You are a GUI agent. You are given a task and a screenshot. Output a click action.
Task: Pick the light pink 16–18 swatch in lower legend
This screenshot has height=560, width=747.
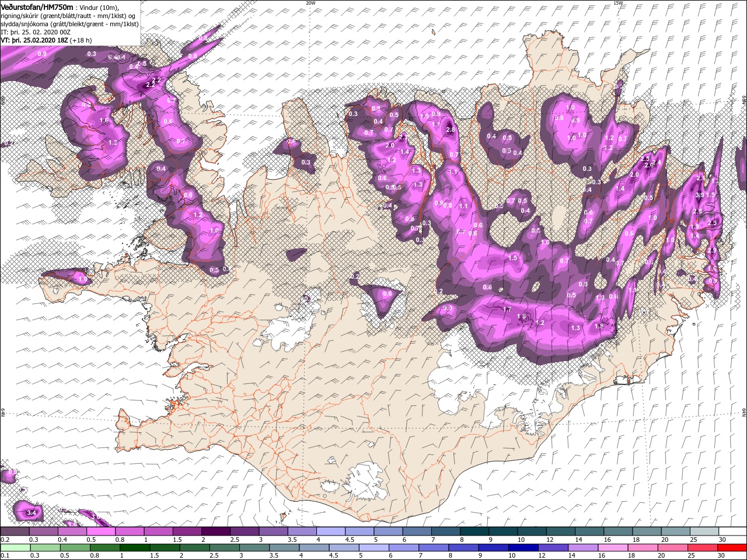click(x=612, y=548)
